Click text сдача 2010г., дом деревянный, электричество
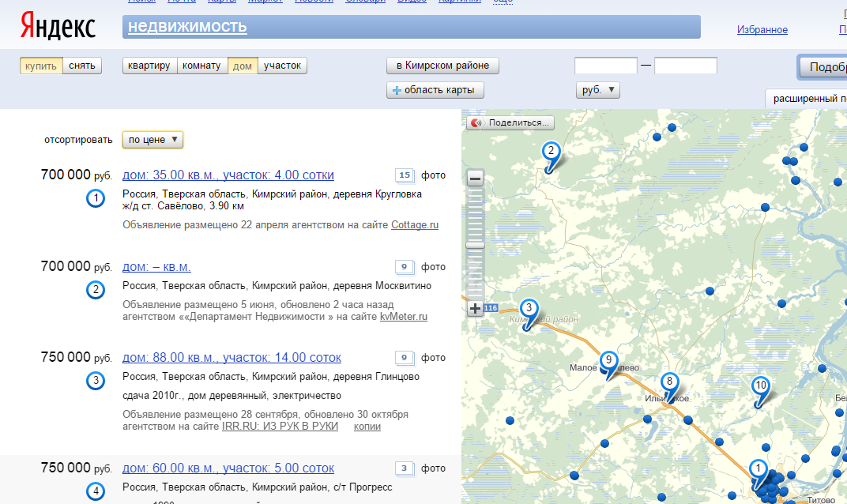This screenshot has height=504, width=847. tap(232, 396)
